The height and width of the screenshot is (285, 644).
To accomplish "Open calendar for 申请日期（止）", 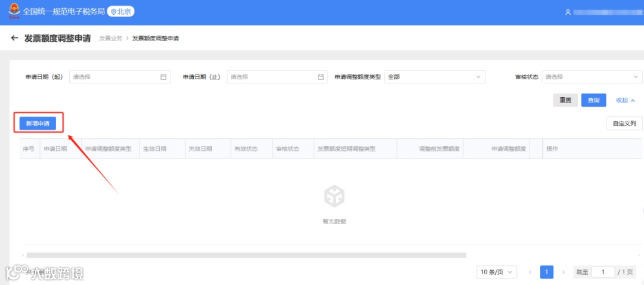I will (x=321, y=77).
